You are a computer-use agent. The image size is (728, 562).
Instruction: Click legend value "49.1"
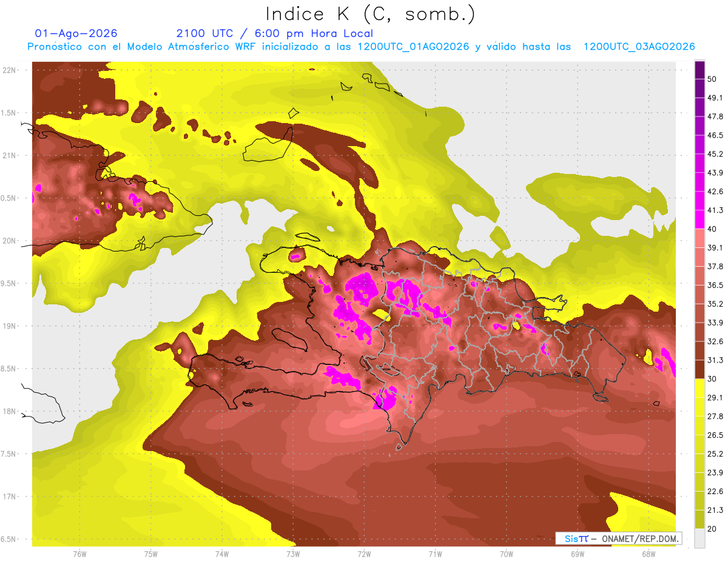[715, 98]
